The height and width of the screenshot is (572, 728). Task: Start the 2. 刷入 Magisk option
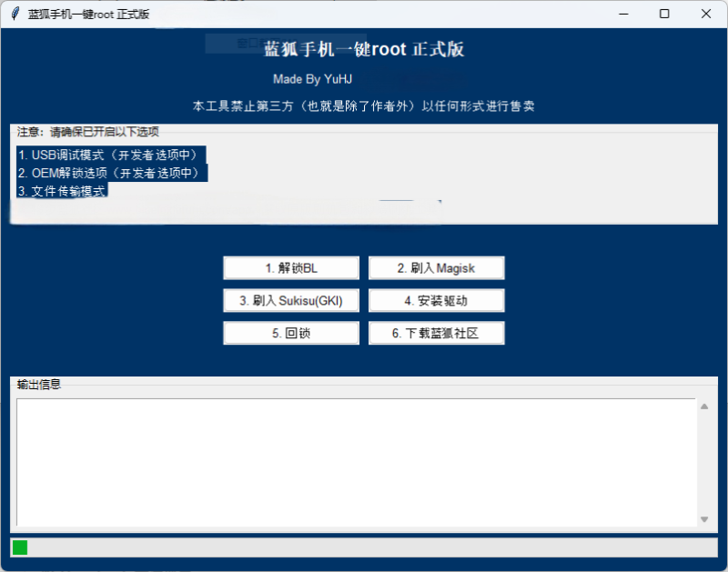[436, 268]
